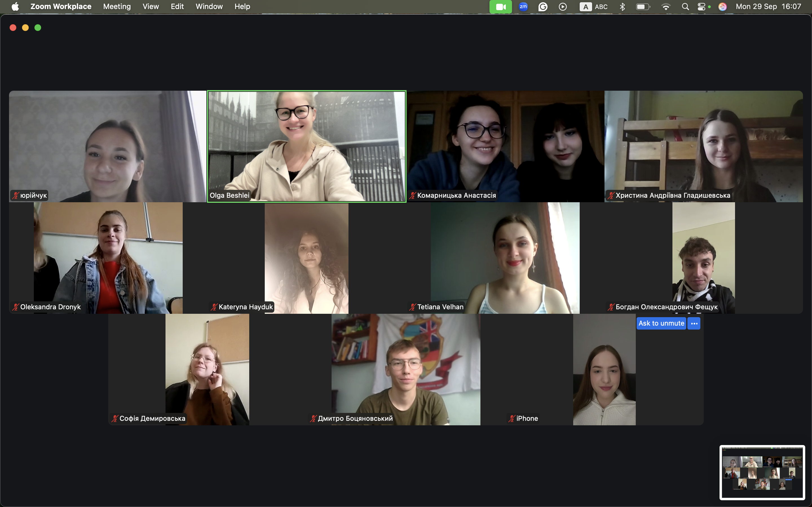
Task: Open the Zoom Workplace app menu
Action: (61, 6)
